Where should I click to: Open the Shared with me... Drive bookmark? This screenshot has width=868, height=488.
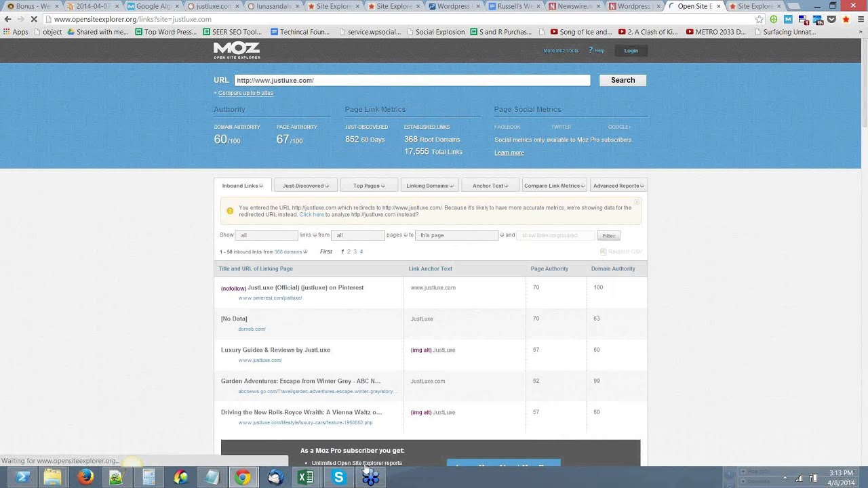pyautogui.click(x=97, y=32)
